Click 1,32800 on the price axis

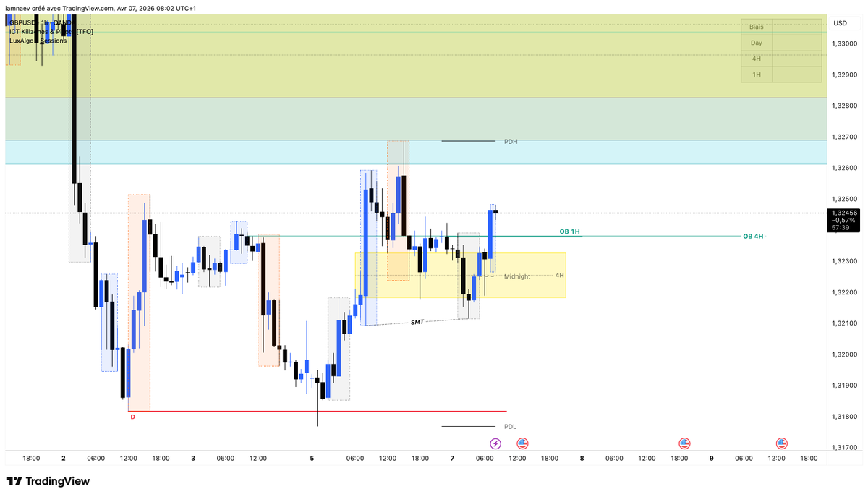point(844,106)
